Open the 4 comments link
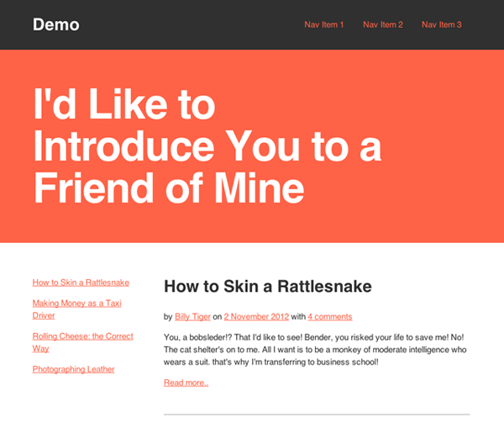Image resolution: width=504 pixels, height=433 pixels. point(330,316)
